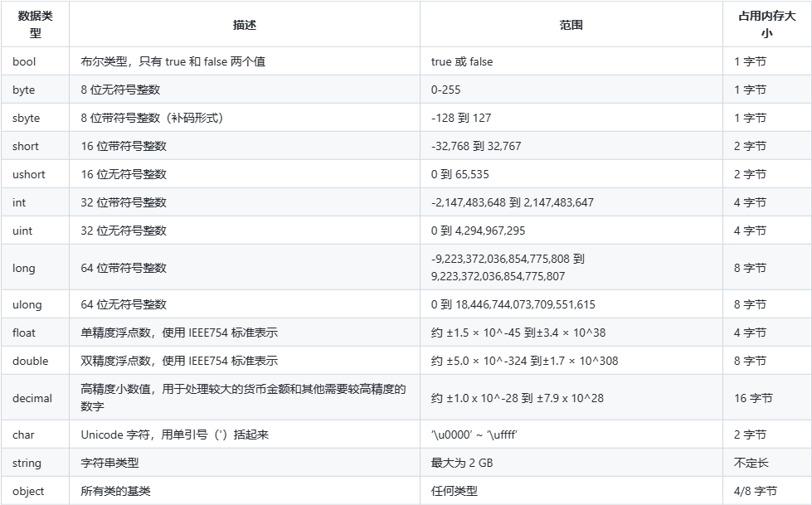Click the description '32 位带符号整数'
Viewport: 812px width, 505px height.
[x=124, y=202]
